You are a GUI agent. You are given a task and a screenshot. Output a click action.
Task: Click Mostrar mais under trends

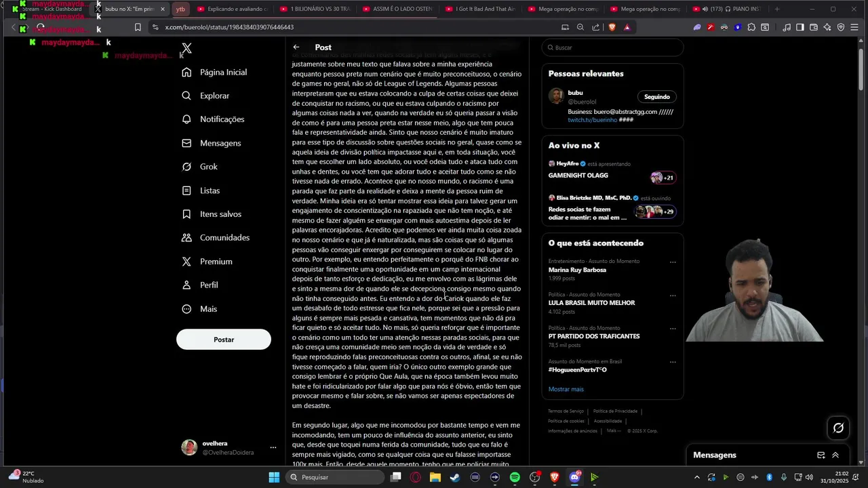pyautogui.click(x=566, y=390)
